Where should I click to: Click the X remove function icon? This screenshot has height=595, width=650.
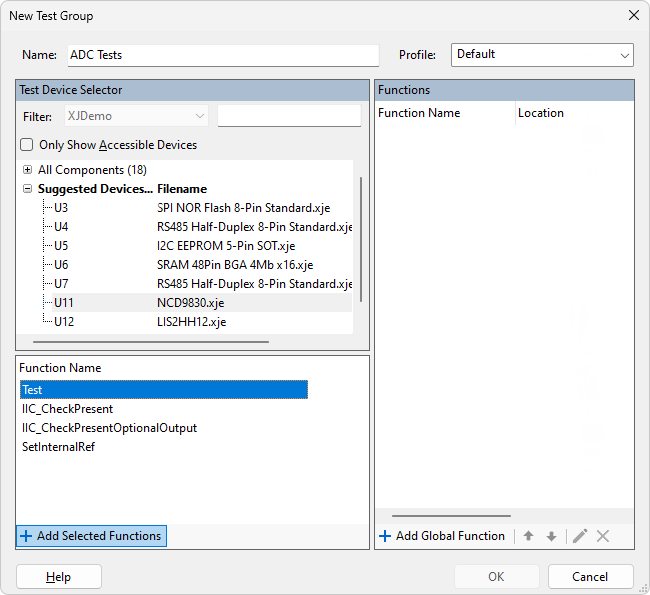pos(603,536)
